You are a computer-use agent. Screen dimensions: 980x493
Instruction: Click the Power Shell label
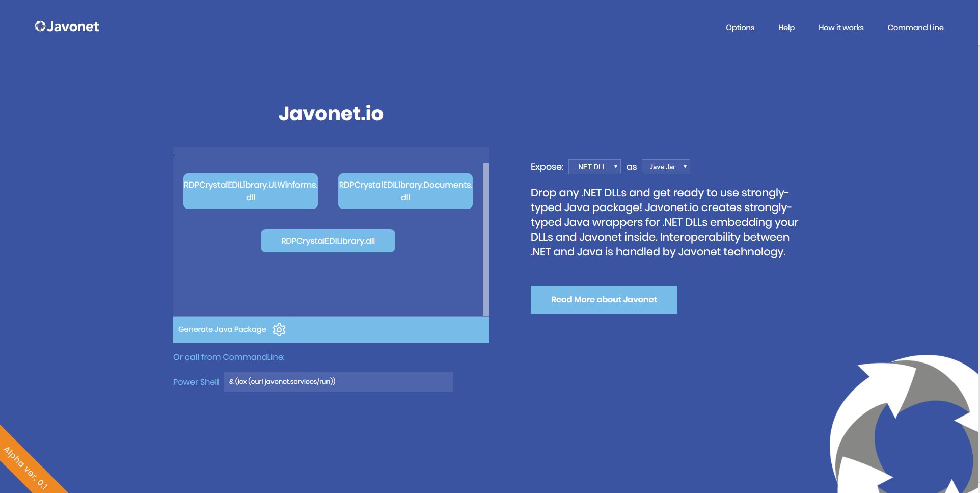(x=196, y=382)
